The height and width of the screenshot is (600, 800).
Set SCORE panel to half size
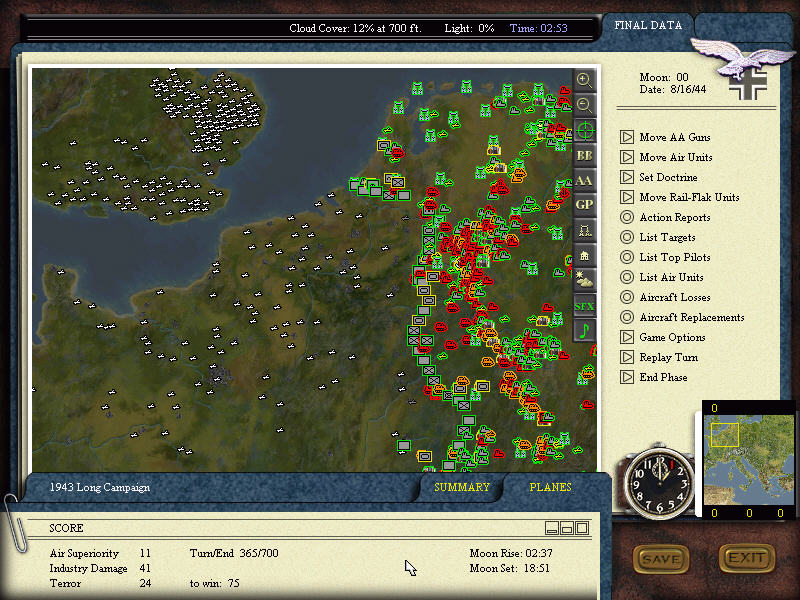(567, 528)
